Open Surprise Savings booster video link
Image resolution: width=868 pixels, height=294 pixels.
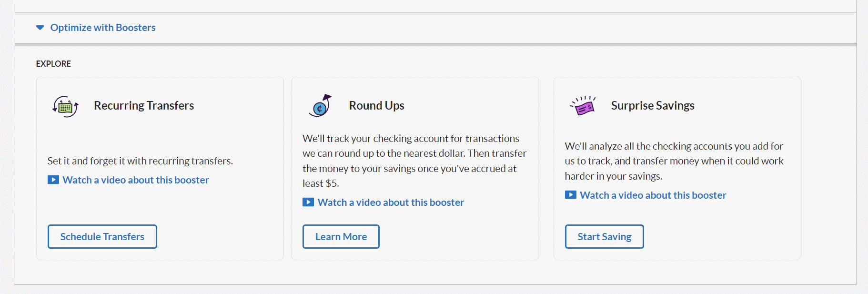[x=653, y=195]
